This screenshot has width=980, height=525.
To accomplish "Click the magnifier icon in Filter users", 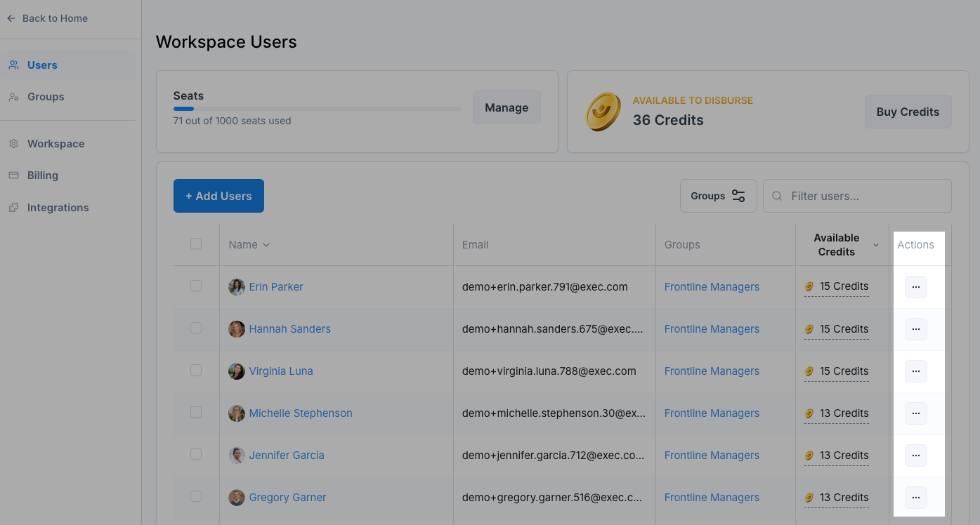I will tap(777, 196).
